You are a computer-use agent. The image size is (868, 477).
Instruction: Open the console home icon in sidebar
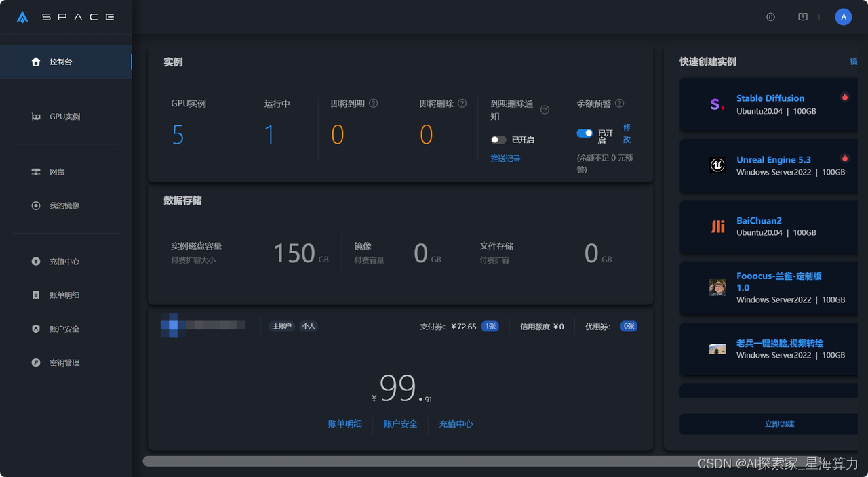pyautogui.click(x=36, y=62)
